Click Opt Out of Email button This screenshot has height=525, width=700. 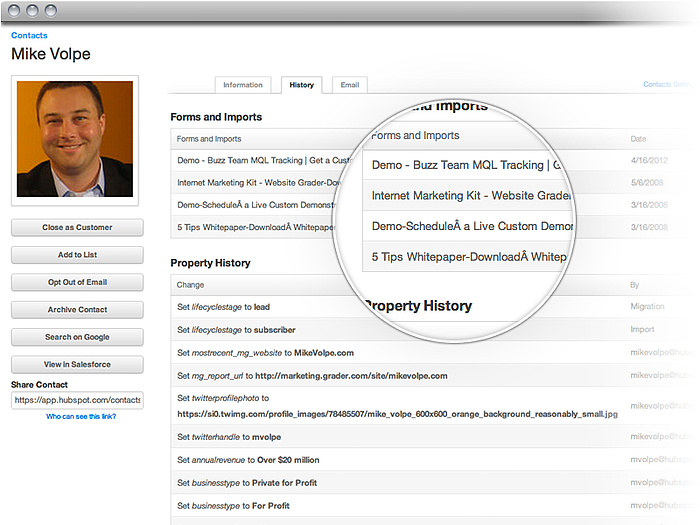point(77,282)
